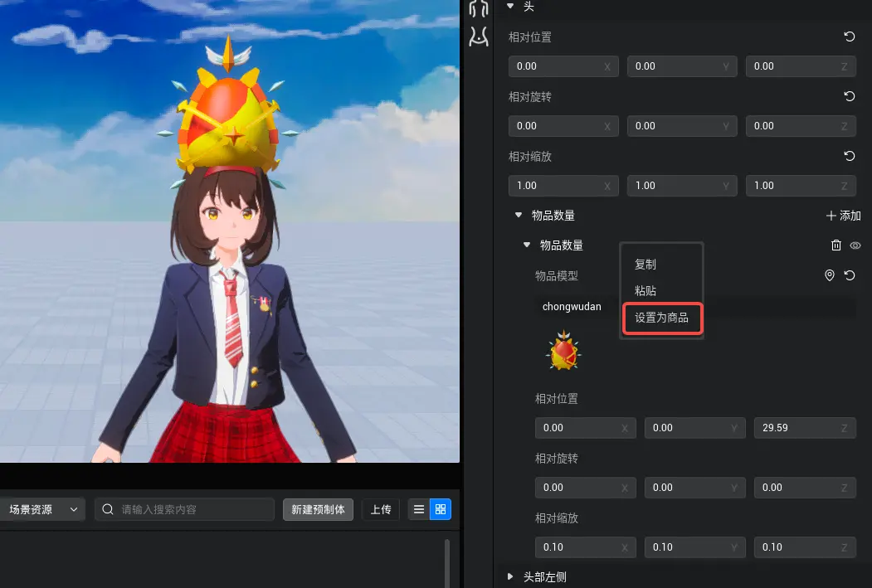This screenshot has height=588, width=872.
Task: Select 设置为商品 in the context menu
Action: (662, 318)
